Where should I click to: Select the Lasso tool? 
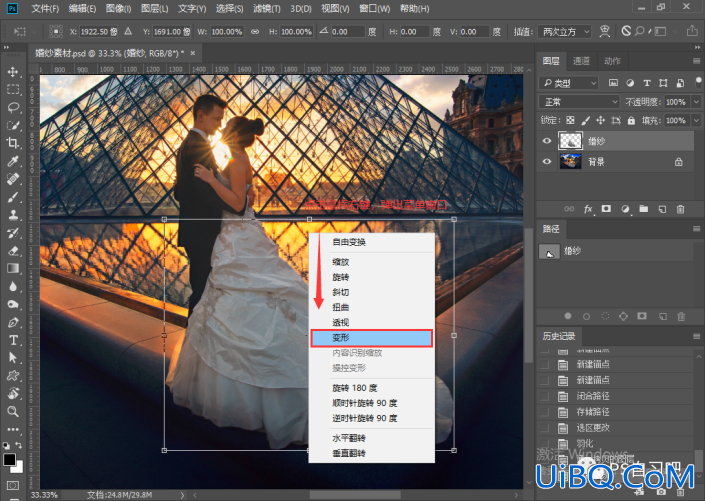pyautogui.click(x=13, y=107)
